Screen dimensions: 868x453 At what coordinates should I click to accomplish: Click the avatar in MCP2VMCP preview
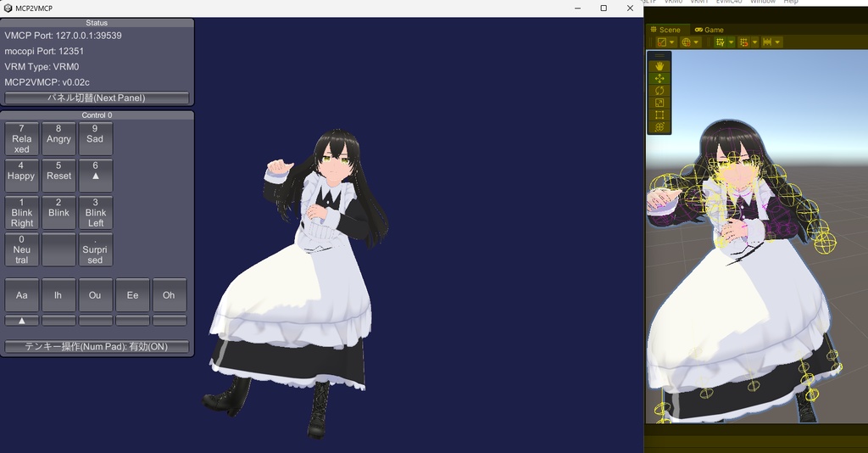(x=296, y=282)
